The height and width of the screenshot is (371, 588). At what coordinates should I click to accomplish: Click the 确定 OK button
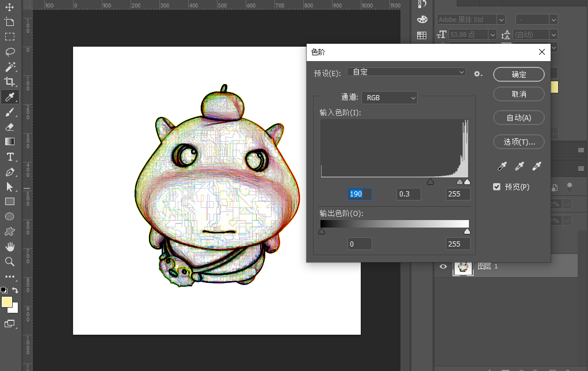[518, 74]
